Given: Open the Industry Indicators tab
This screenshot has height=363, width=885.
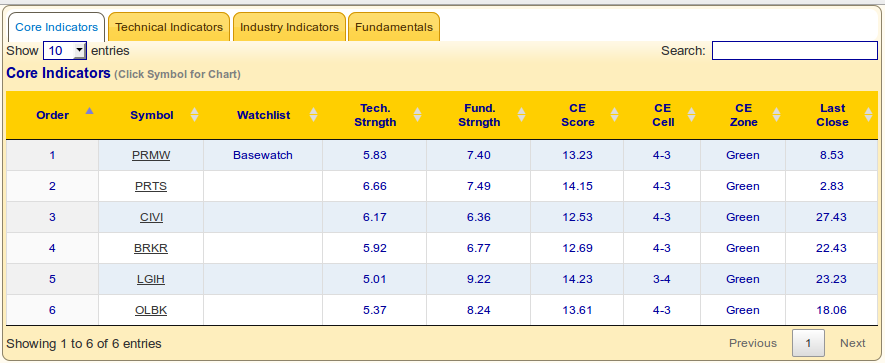Looking at the screenshot, I should pos(289,27).
